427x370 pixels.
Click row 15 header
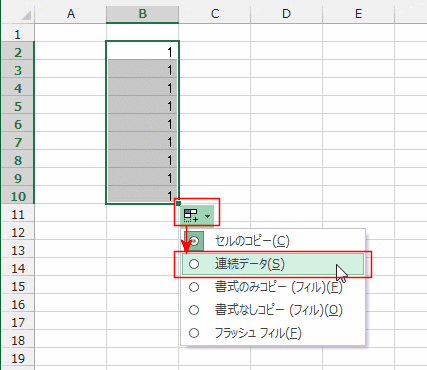coord(18,286)
